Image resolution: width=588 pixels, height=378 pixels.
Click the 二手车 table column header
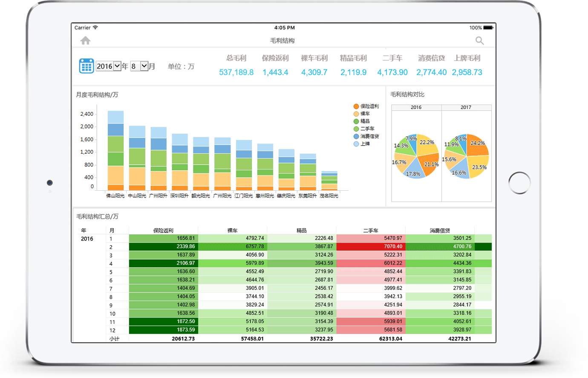click(371, 230)
